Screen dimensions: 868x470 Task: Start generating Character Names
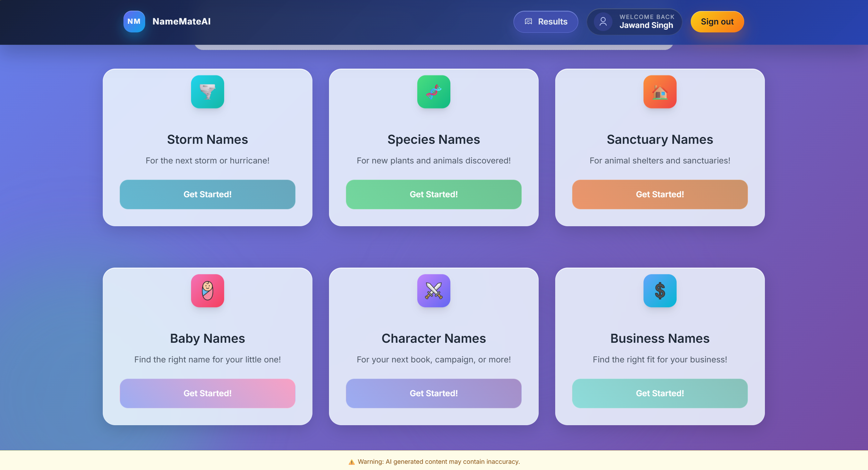click(433, 393)
